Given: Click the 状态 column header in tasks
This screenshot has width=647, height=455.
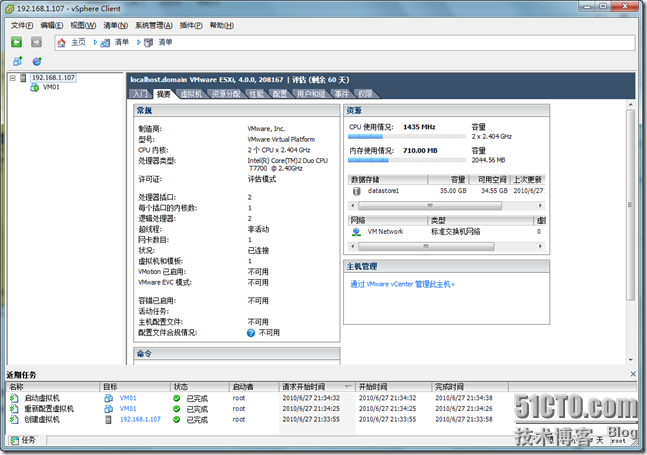Looking at the screenshot, I should tap(200, 387).
